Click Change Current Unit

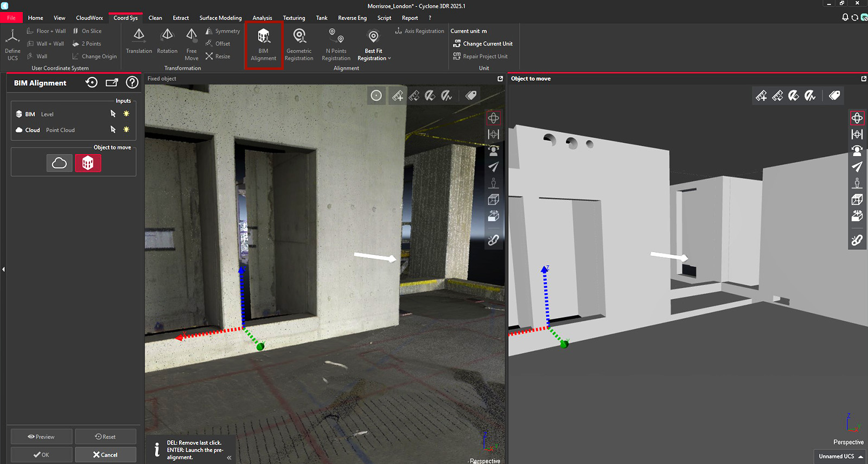coord(482,43)
